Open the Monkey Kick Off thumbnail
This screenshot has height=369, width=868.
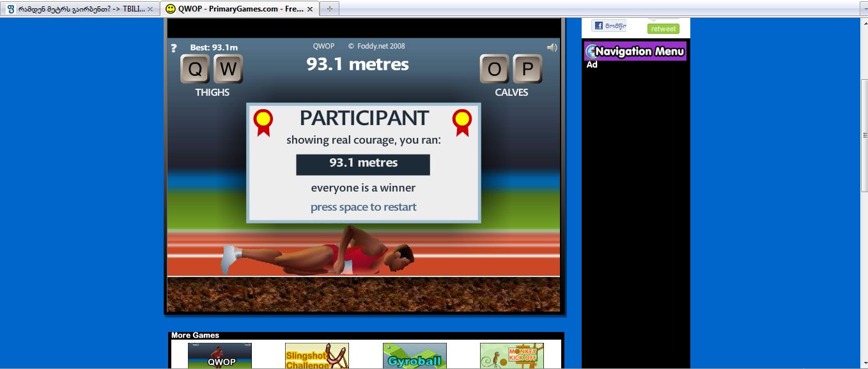[512, 356]
